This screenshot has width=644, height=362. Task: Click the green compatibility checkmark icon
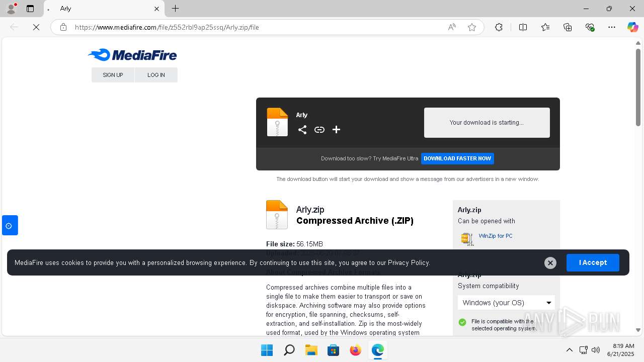coord(462,322)
